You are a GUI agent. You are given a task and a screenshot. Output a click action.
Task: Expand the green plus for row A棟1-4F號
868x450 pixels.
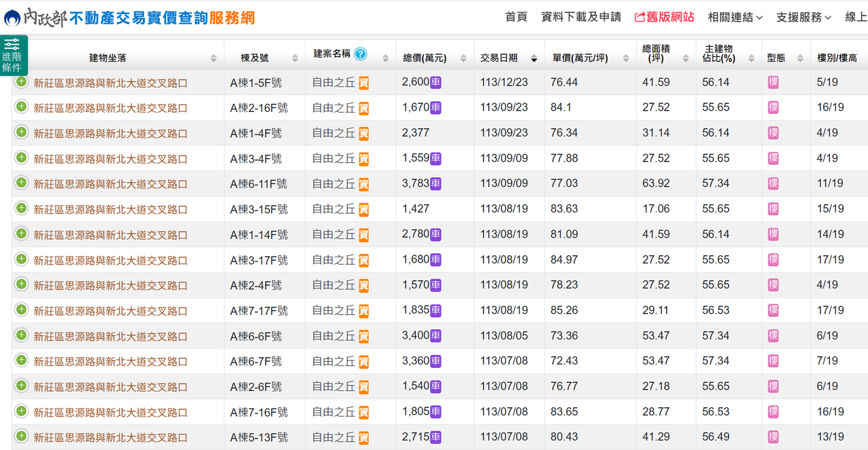coord(21,132)
